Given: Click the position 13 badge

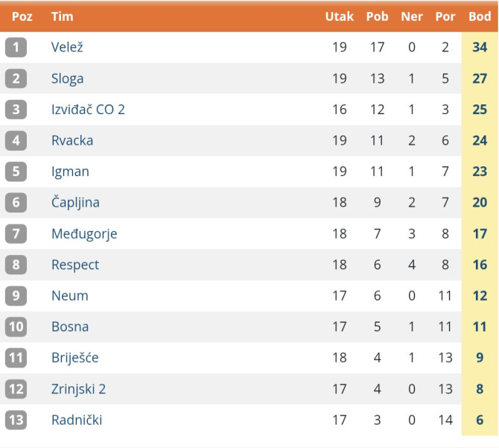Looking at the screenshot, I should [x=16, y=420].
